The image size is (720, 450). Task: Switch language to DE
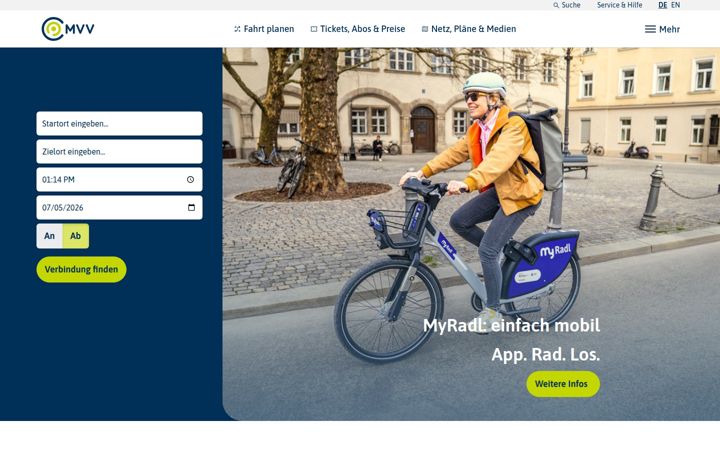point(663,5)
